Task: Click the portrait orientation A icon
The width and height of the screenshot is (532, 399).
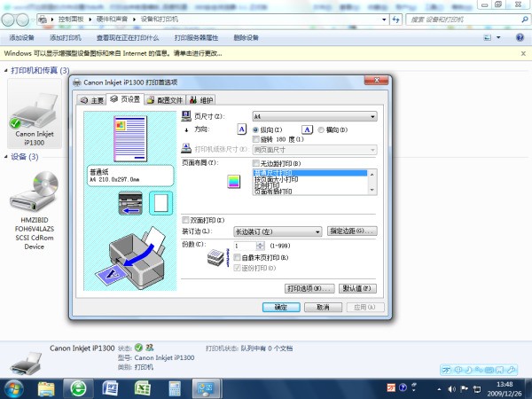Action: [241, 129]
